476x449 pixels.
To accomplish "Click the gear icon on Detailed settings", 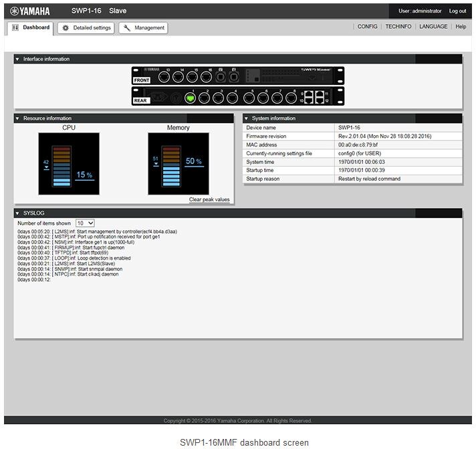I will pyautogui.click(x=66, y=28).
